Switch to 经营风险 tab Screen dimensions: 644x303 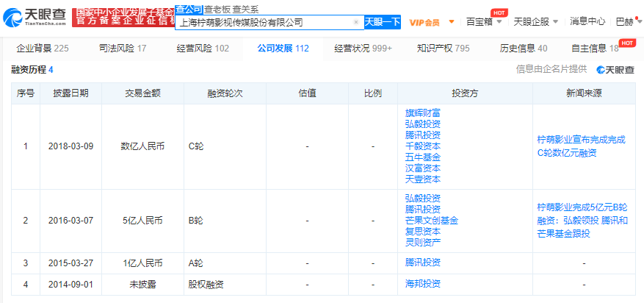pos(203,49)
